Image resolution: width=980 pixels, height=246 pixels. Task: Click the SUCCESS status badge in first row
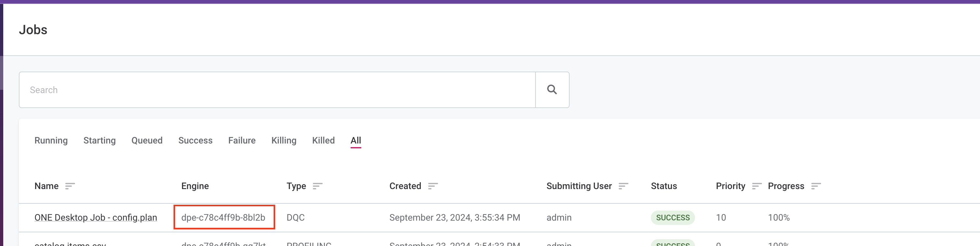[672, 217]
